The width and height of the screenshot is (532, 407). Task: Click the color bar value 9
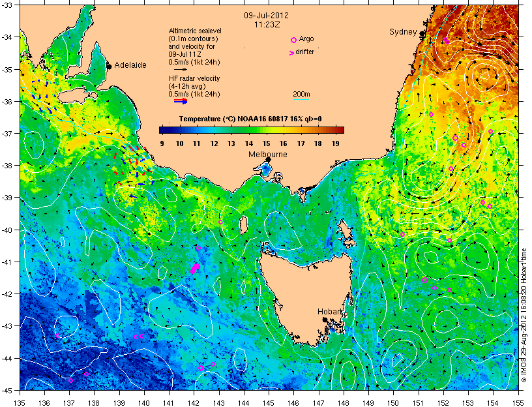coord(162,143)
